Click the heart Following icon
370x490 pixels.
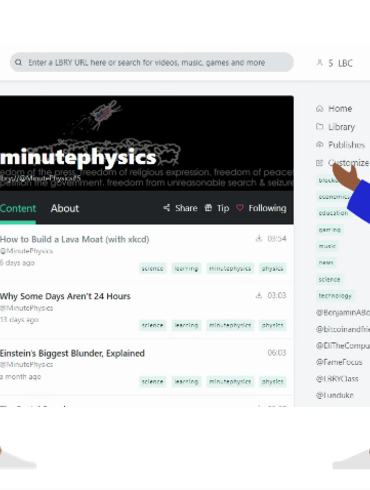coord(240,208)
